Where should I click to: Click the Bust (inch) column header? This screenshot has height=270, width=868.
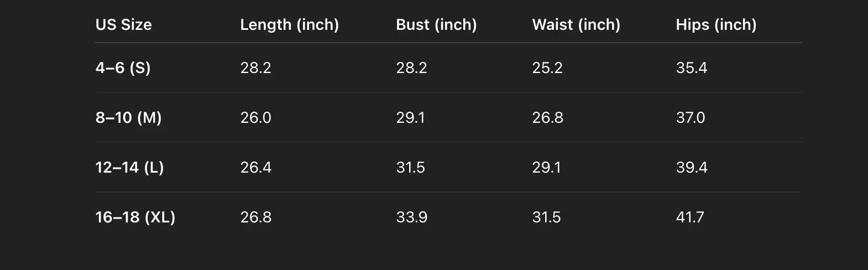436,25
